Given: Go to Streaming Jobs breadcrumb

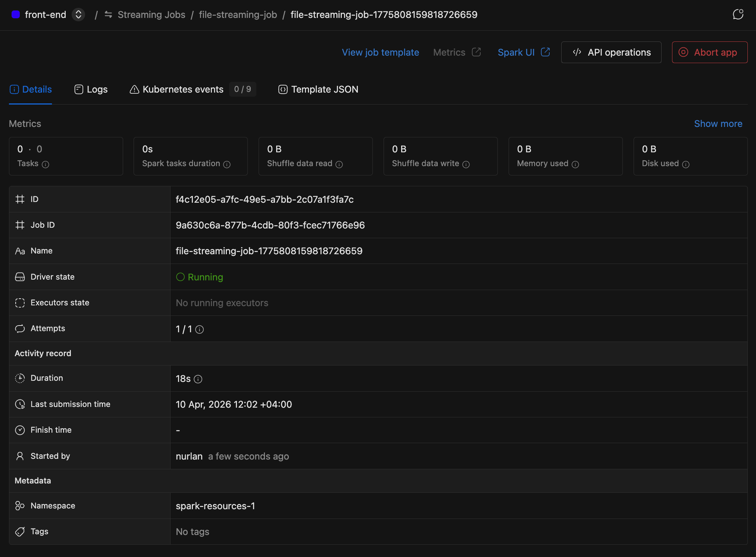Looking at the screenshot, I should 151,15.
